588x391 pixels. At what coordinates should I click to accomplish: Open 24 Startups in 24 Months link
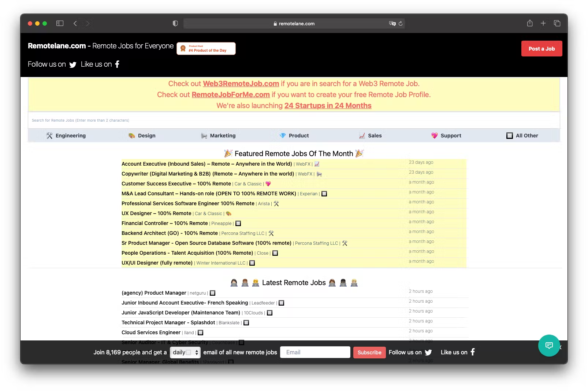pyautogui.click(x=328, y=106)
